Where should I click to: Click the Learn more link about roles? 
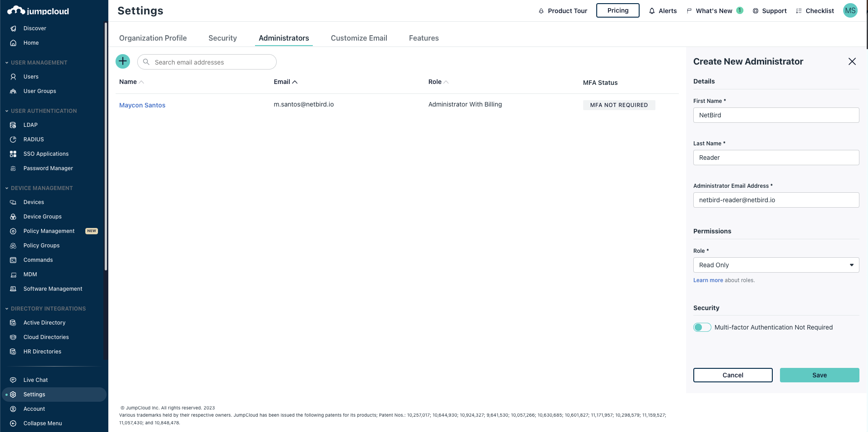click(x=708, y=280)
